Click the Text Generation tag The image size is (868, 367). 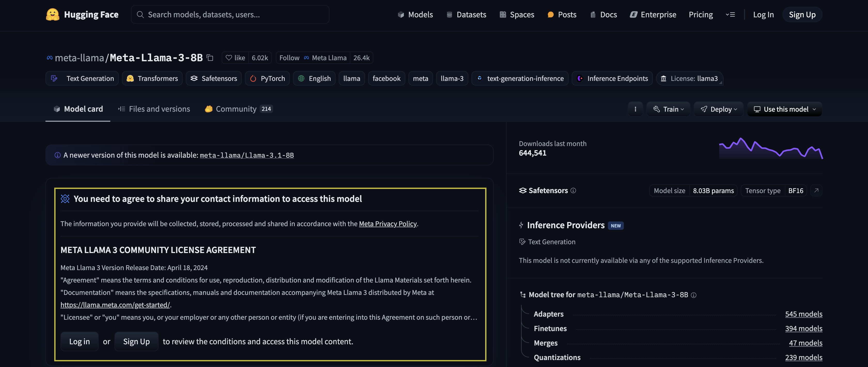tap(82, 79)
